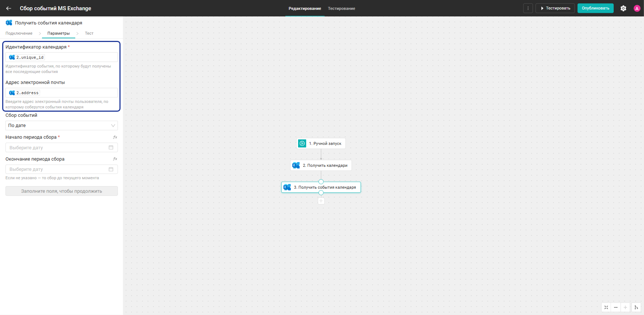Screen dimensions: 644x315
Task: Click the fit-to-screen canvas icon
Action: (606, 307)
